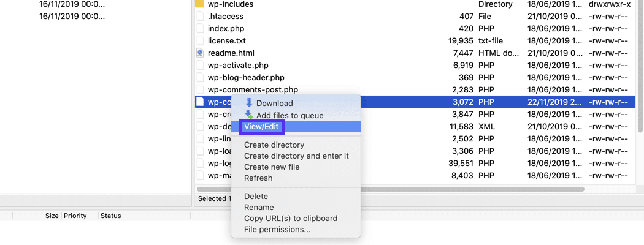Click the wp-activate.php file icon

199,66
